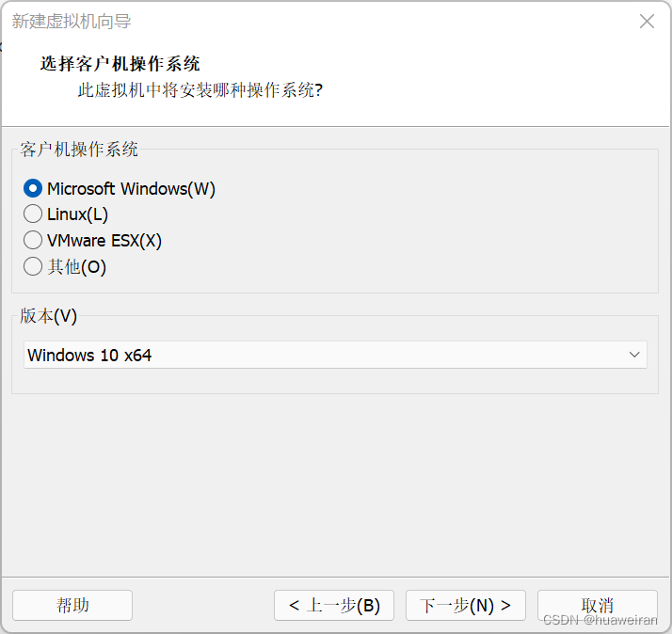The image size is (672, 634).
Task: Select the VMware ESX(X) radio option
Action: click(33, 241)
